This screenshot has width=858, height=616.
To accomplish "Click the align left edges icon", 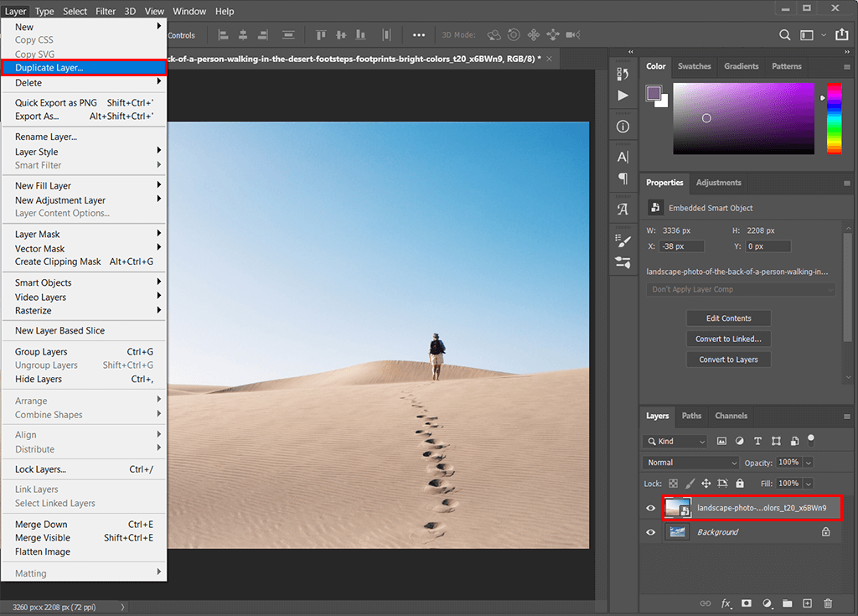I will [223, 35].
